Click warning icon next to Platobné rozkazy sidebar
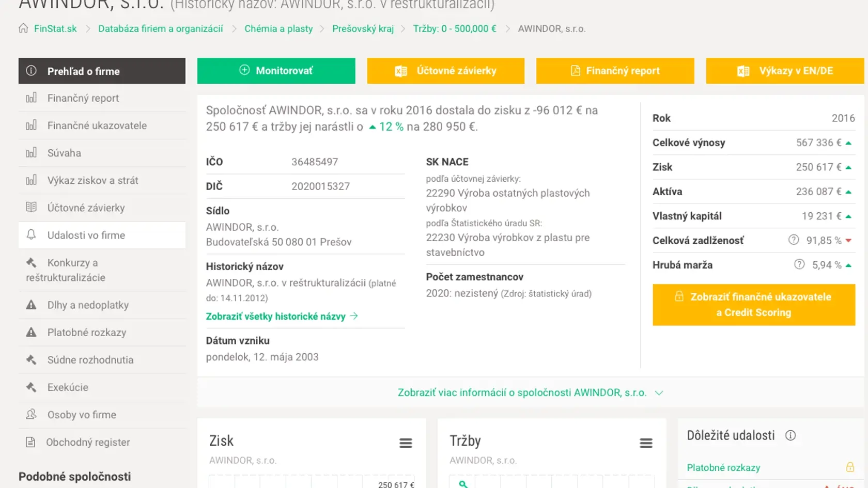Screen dimensions: 868x488 tap(31, 332)
